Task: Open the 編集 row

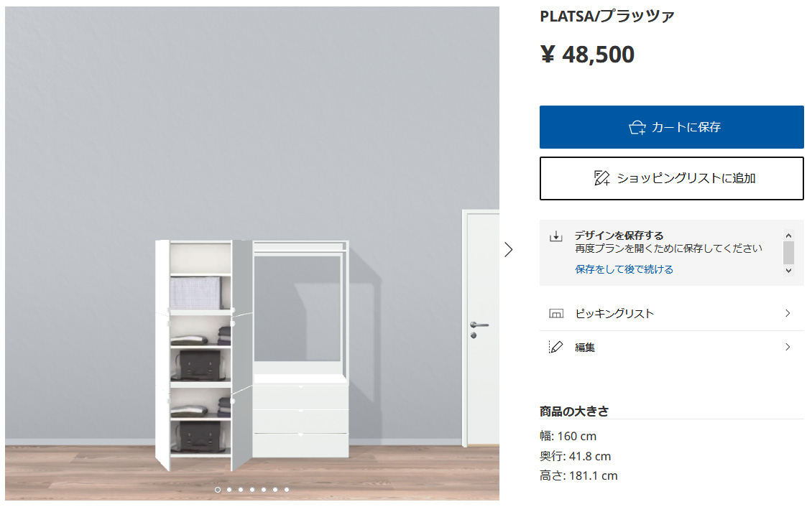Action: 672,347
